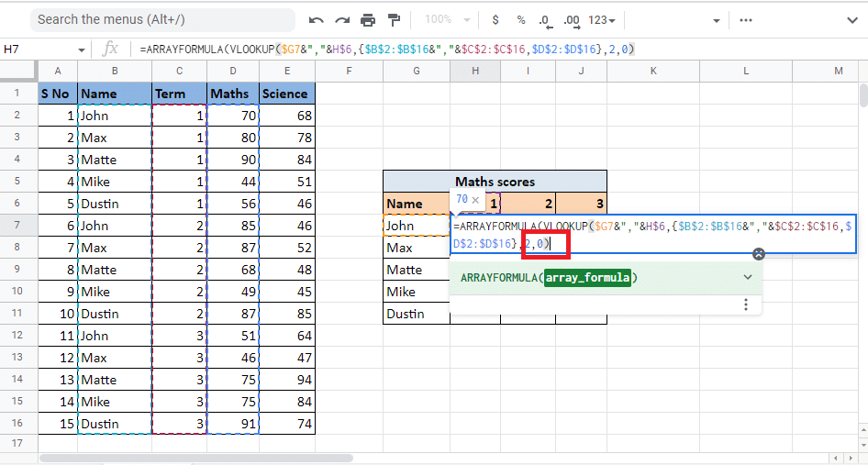Screen dimensions: 868x465
Task: Click the Search the menus field
Action: [162, 20]
